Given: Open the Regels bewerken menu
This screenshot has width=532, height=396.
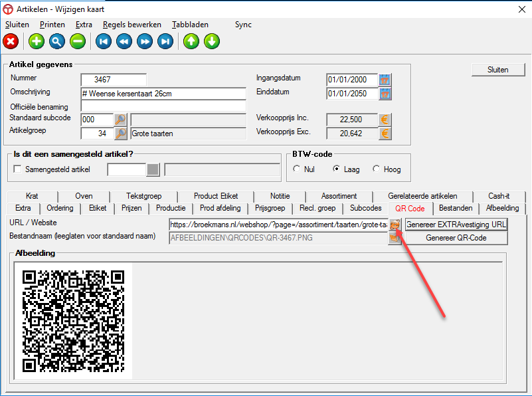Looking at the screenshot, I should 132,25.
